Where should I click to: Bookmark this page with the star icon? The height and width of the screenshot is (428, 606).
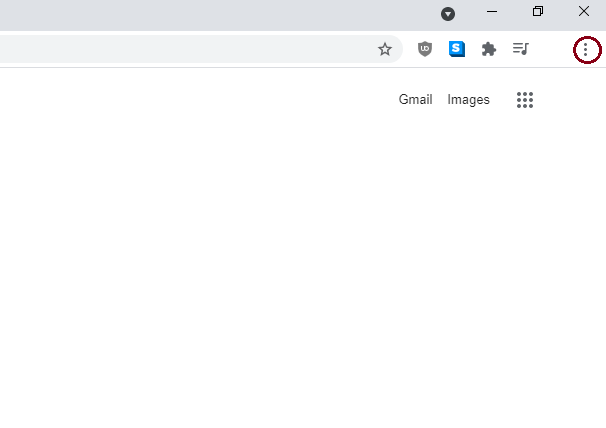pos(385,49)
